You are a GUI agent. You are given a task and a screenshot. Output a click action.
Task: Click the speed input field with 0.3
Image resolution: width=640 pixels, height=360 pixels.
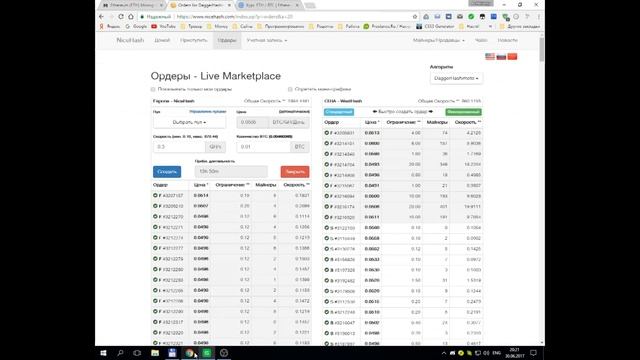click(179, 147)
